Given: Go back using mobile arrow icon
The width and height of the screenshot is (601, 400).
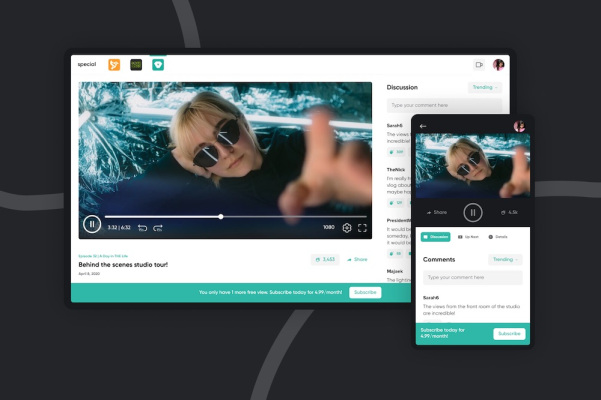Looking at the screenshot, I should pyautogui.click(x=423, y=126).
